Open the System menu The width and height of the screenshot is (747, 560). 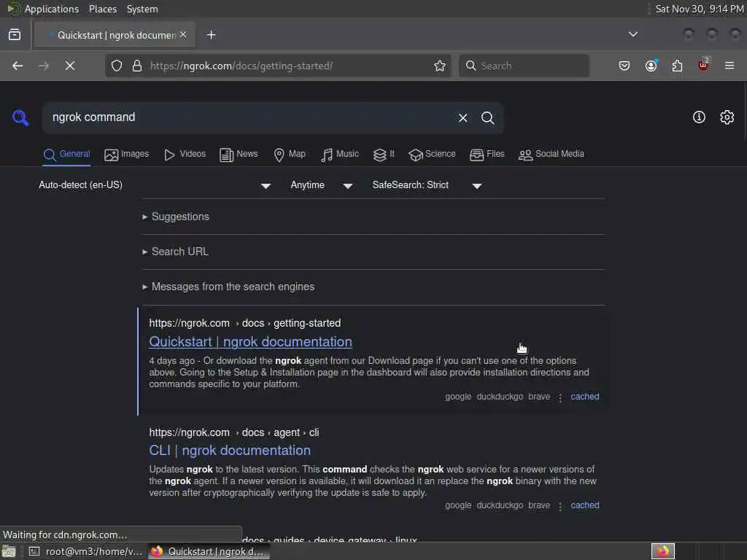(142, 9)
